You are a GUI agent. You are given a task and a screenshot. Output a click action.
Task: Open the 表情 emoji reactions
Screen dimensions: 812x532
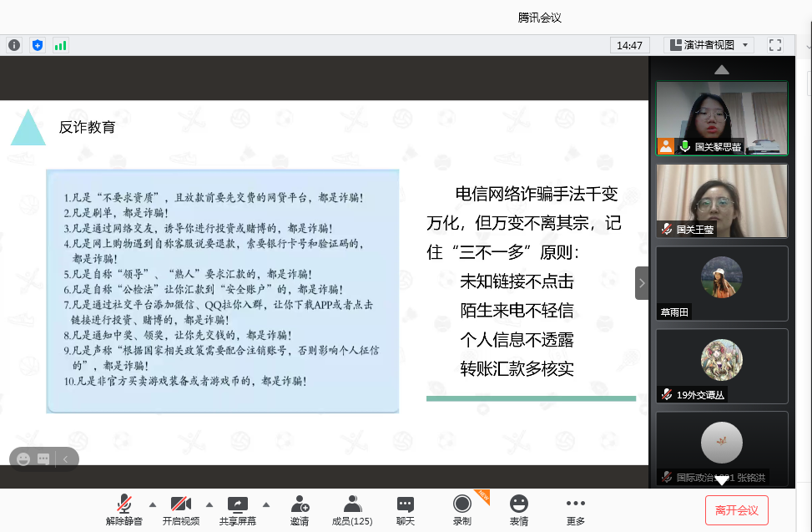[519, 509]
